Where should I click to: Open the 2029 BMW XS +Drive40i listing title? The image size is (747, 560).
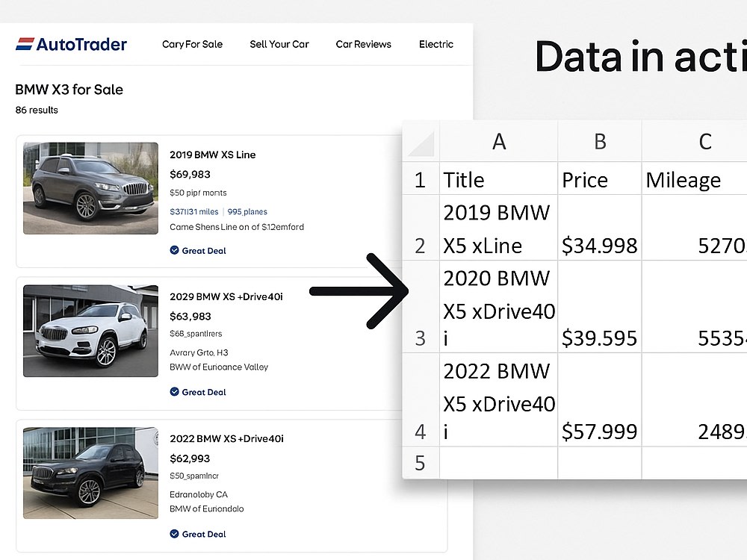(x=226, y=296)
